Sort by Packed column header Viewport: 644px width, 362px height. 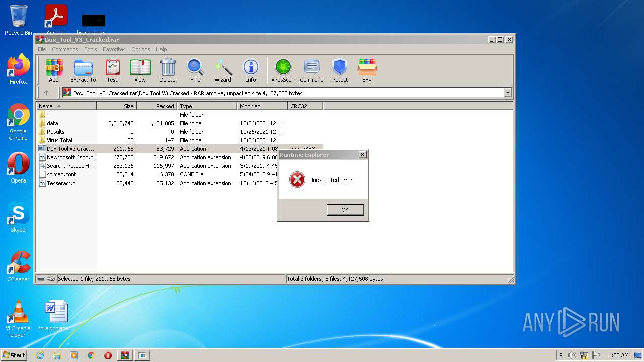tap(156, 106)
